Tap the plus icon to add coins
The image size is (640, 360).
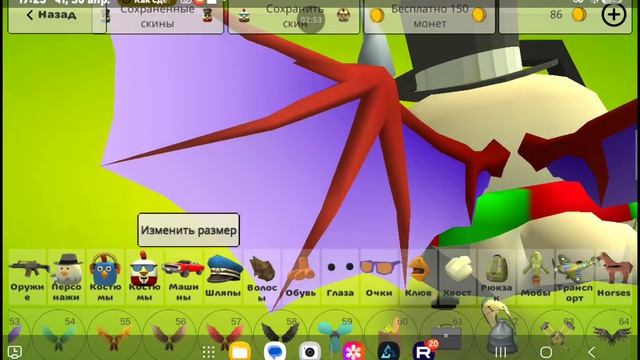(613, 15)
